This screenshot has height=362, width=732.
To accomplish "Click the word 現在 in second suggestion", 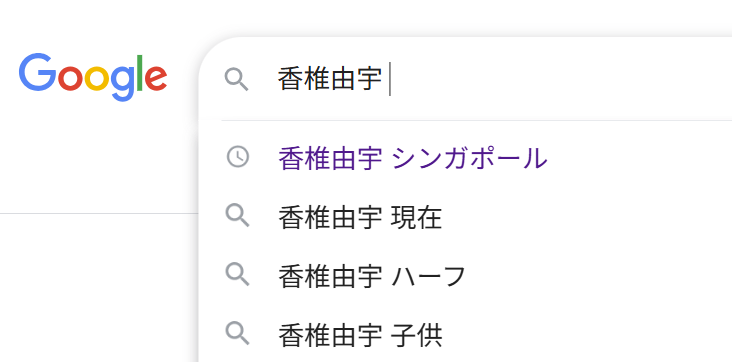I will [417, 217].
